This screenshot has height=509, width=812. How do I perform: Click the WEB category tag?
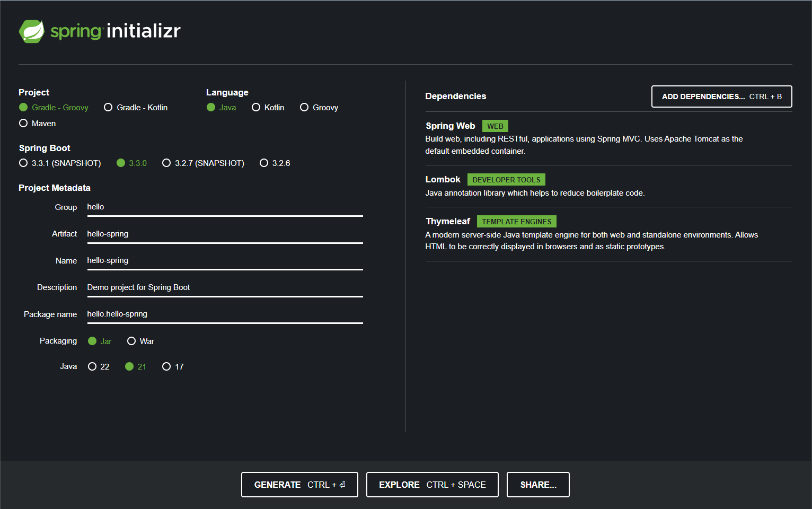[495, 126]
